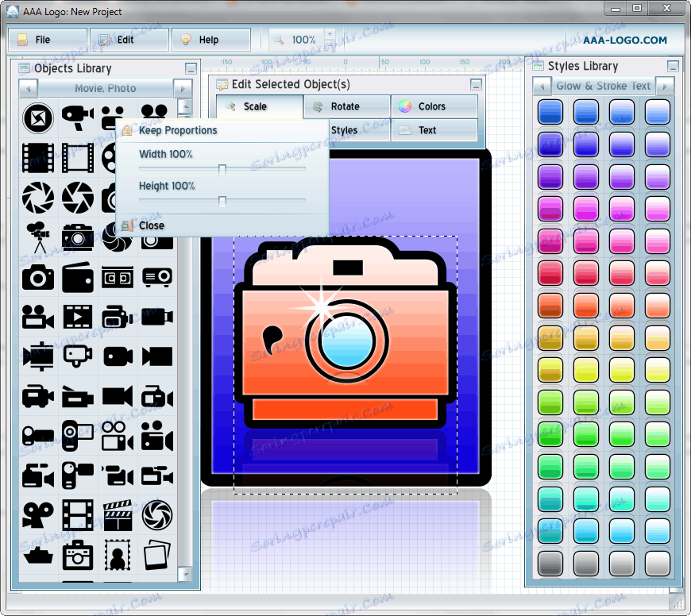Image resolution: width=691 pixels, height=616 pixels.
Task: Apply the last white-gray style swatch
Action: point(657,564)
